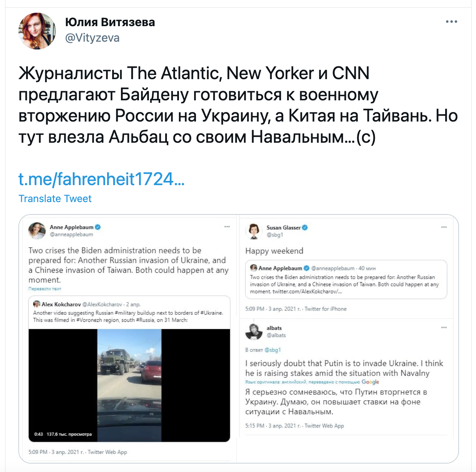The width and height of the screenshot is (476, 472).
Task: Click the Перевести твит link
Action: coord(45,289)
